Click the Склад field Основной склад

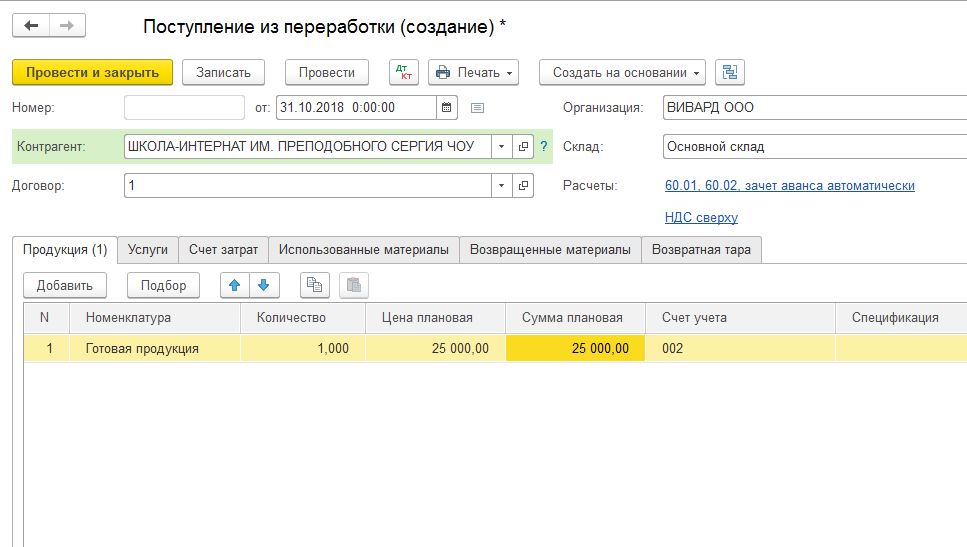pos(815,147)
